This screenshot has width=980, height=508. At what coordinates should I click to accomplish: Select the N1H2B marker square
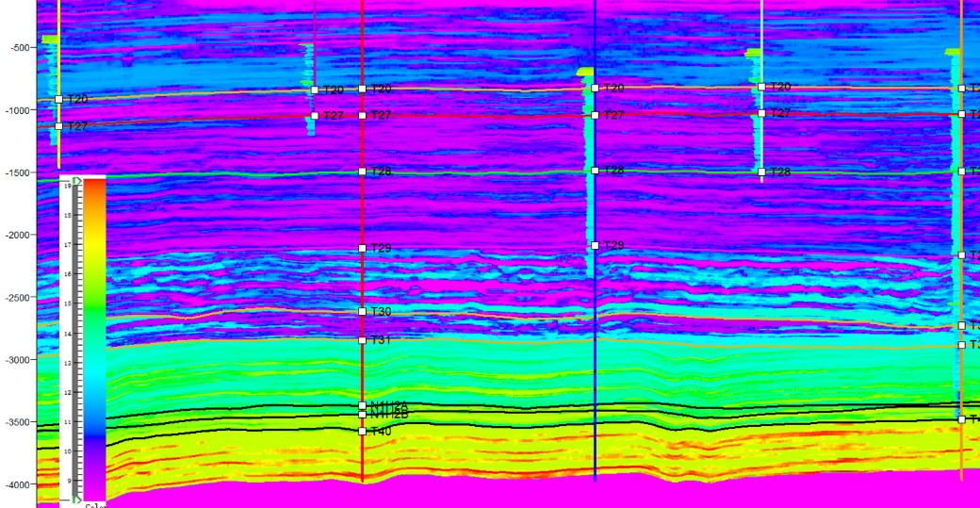pyautogui.click(x=362, y=415)
